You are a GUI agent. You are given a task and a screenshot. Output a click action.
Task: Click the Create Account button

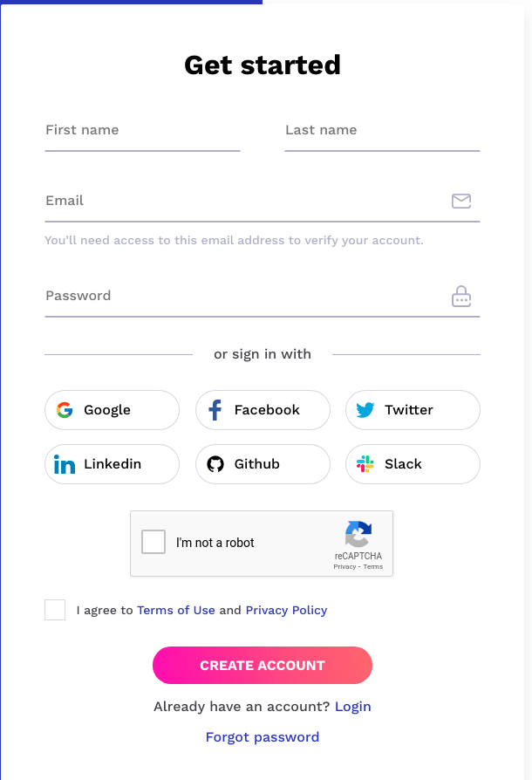[x=263, y=666]
